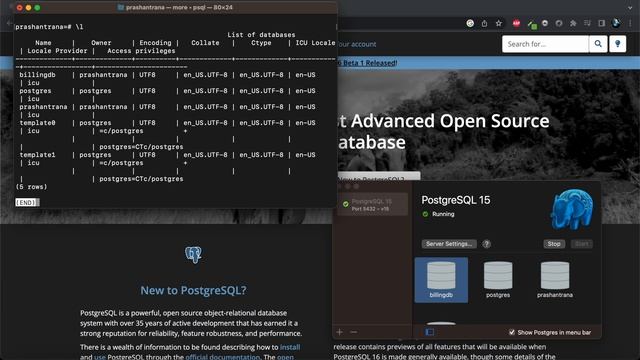The width and height of the screenshot is (640, 360).
Task: Open the postgres database icon
Action: tap(498, 280)
